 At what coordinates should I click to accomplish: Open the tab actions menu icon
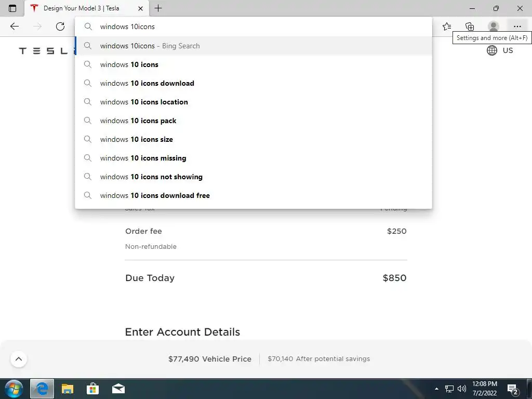pos(12,8)
